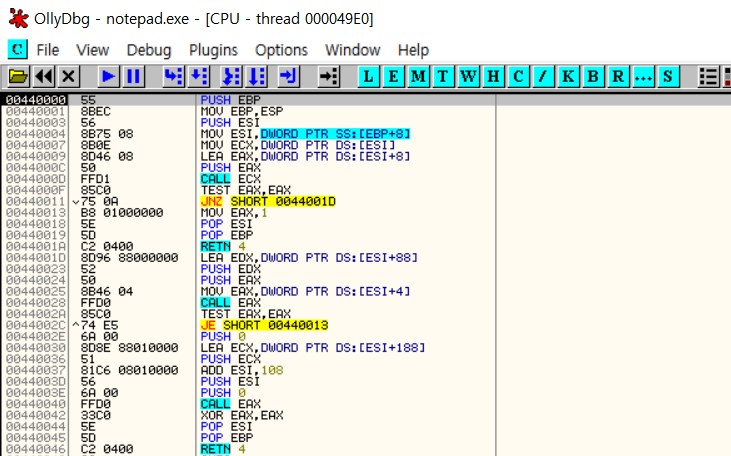This screenshot has height=456, width=731.
Task: Open Patches window with slash button
Action: tap(543, 76)
